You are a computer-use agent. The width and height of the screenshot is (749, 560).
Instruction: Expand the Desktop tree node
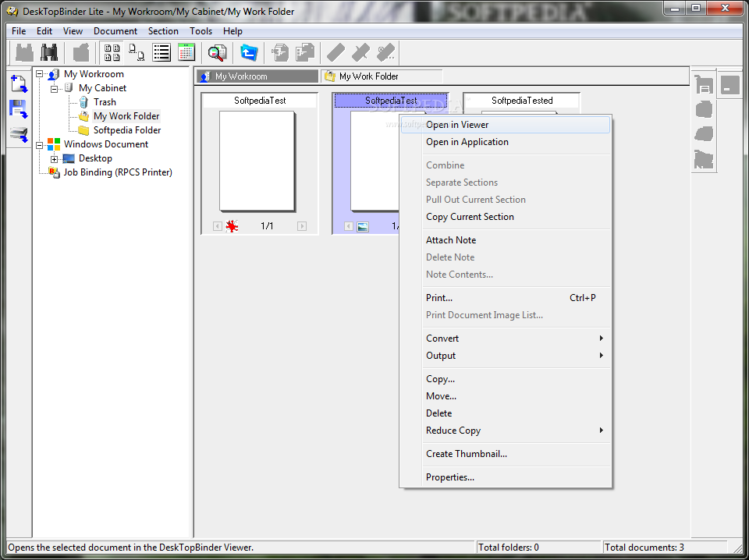55,159
